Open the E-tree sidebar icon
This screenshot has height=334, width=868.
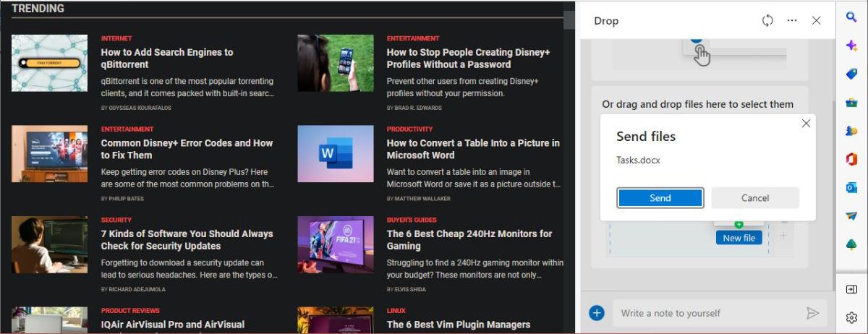click(x=851, y=244)
